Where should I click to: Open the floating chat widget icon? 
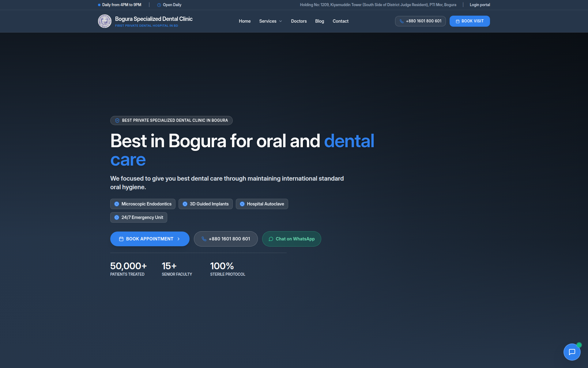pos(572,352)
